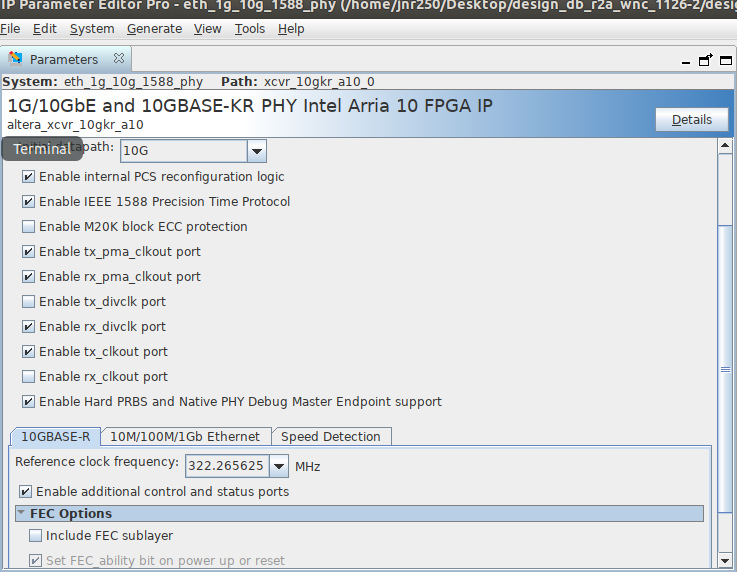Open the System menu

coord(92,29)
